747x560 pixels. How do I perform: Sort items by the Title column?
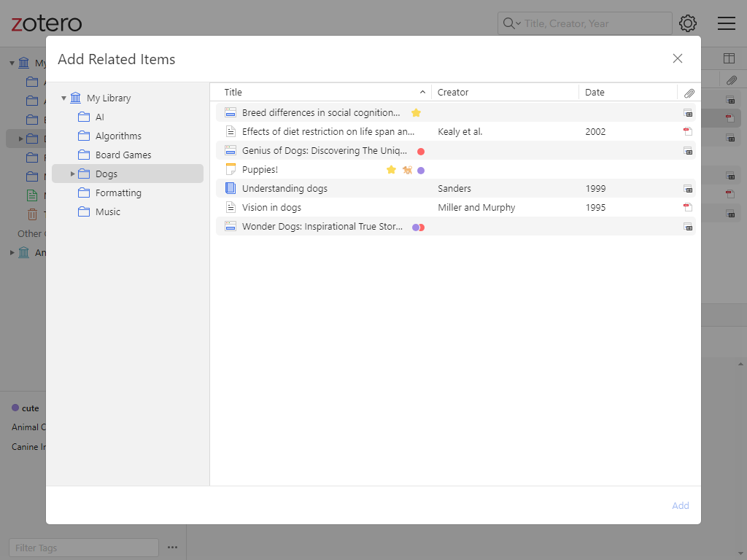321,93
